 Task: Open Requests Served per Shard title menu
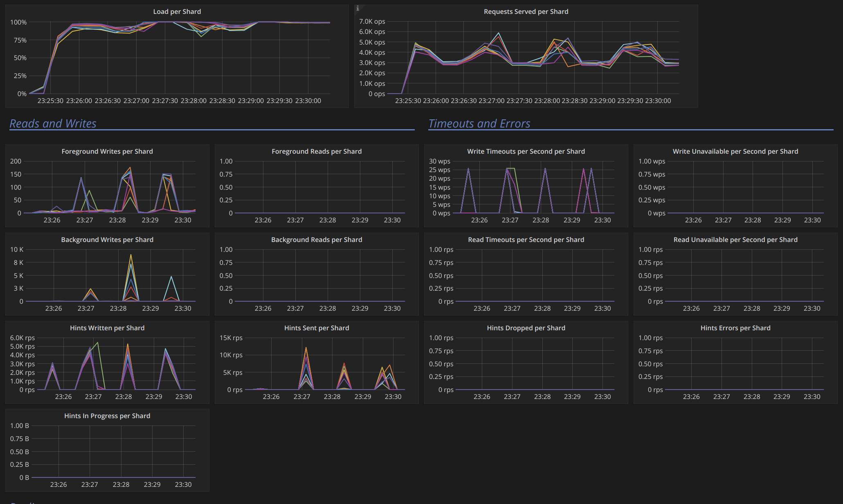(x=526, y=11)
